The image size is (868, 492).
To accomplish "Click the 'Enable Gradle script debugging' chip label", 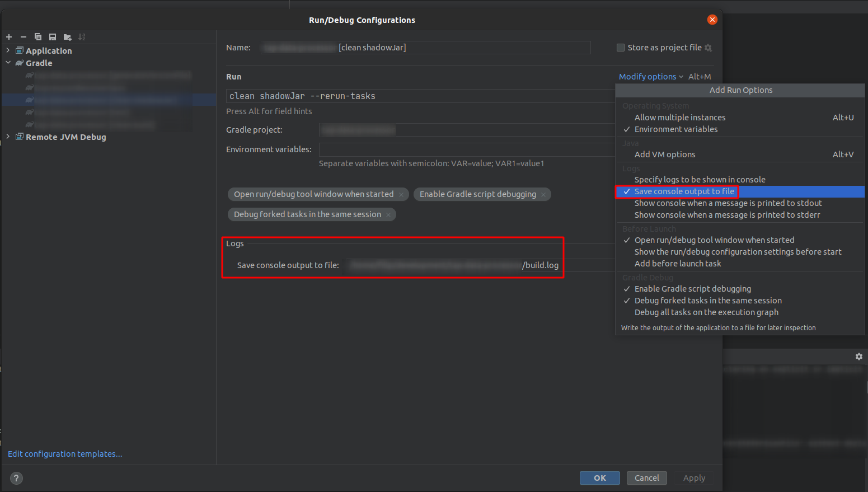I will pos(478,194).
